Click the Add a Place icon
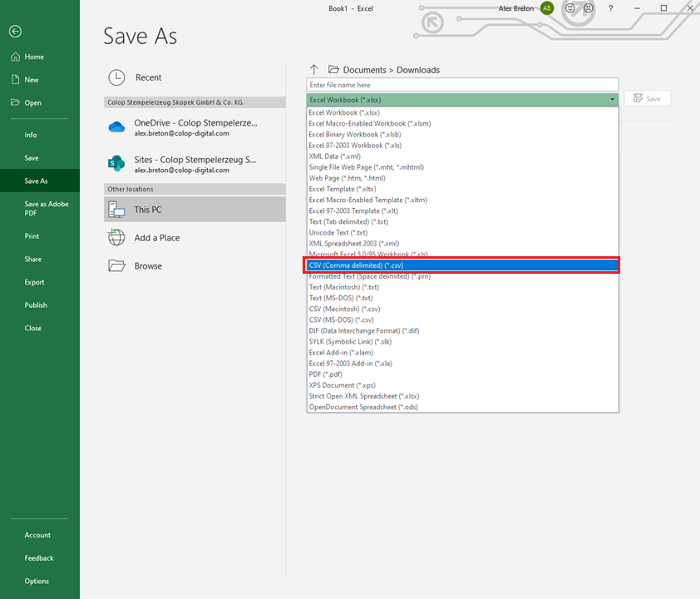Image resolution: width=700 pixels, height=599 pixels. 116,237
